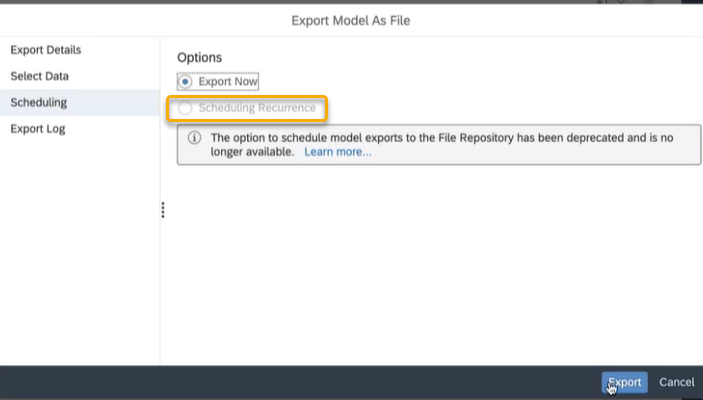Click the info icon in the deprecation notice
703x400 pixels.
click(194, 138)
